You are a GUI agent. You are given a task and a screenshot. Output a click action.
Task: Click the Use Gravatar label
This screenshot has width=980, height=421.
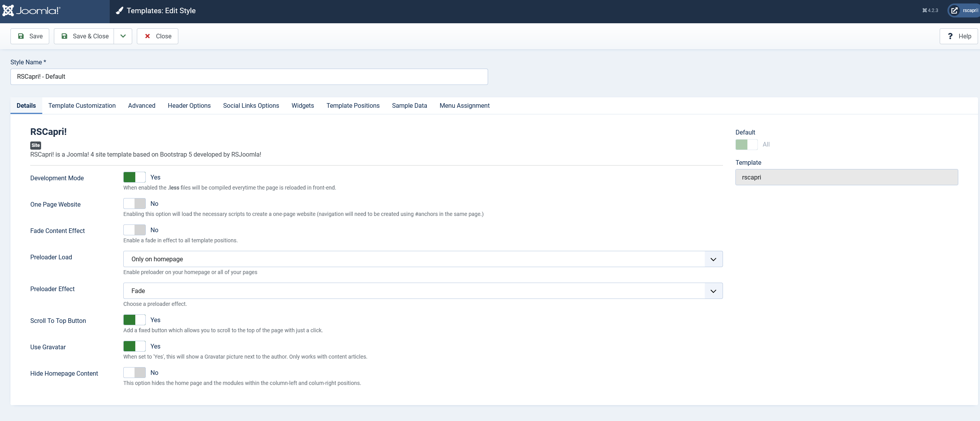(x=48, y=347)
